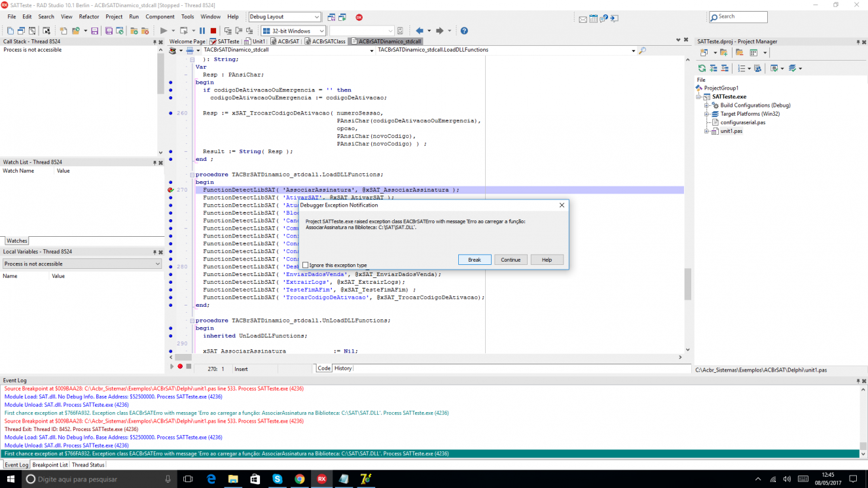
Task: Collapse the SATTeste.exe tree node
Action: (x=699, y=97)
